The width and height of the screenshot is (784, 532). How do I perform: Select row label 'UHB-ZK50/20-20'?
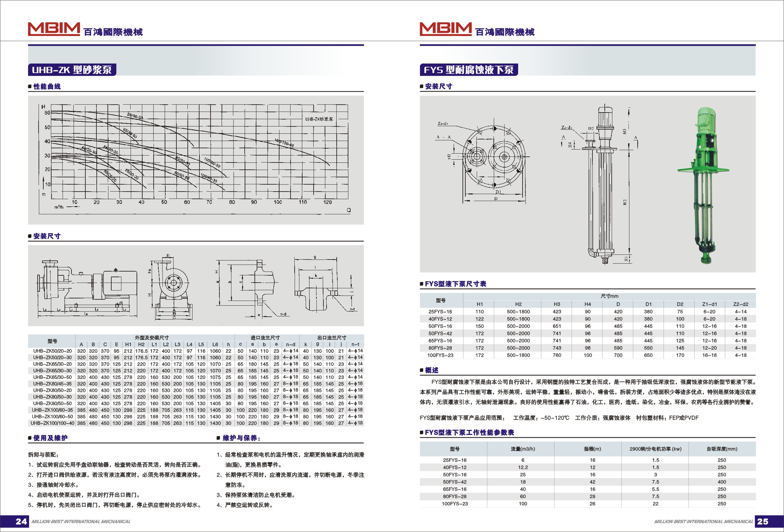coord(52,351)
